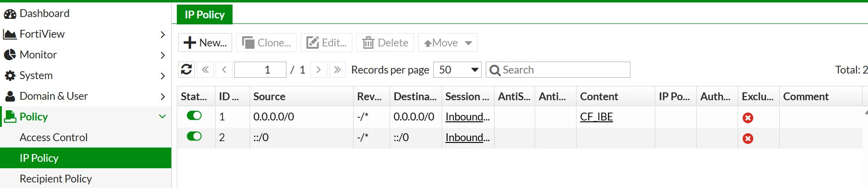
Task: Click the Policy document icon
Action: tap(10, 117)
